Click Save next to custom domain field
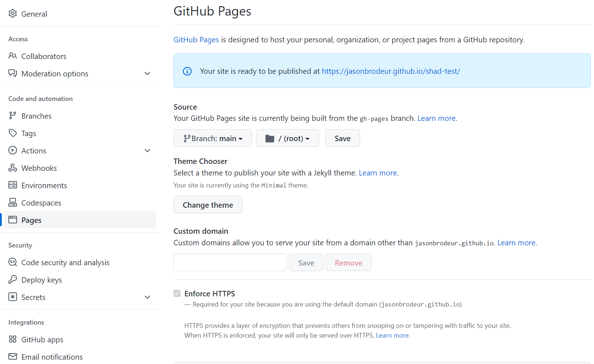This screenshot has width=594, height=364. click(x=306, y=263)
